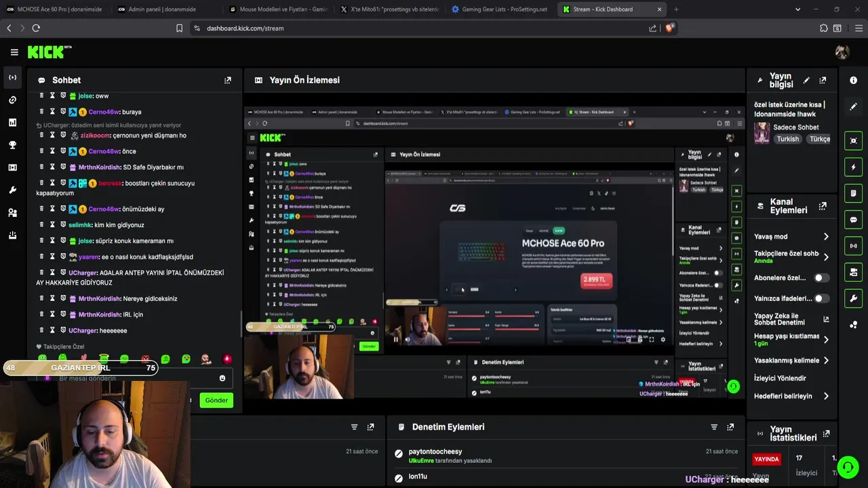The height and width of the screenshot is (488, 868).
Task: Switch to Gaming Gear Lists ProSettings tab
Action: pyautogui.click(x=500, y=9)
